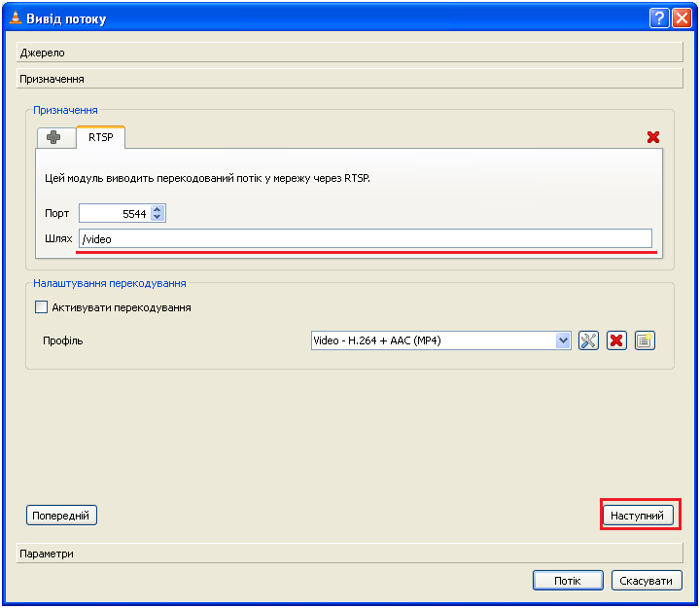Viewport: 700px width, 608px height.
Task: Click the Налаштування перекодування group label
Action: click(109, 283)
